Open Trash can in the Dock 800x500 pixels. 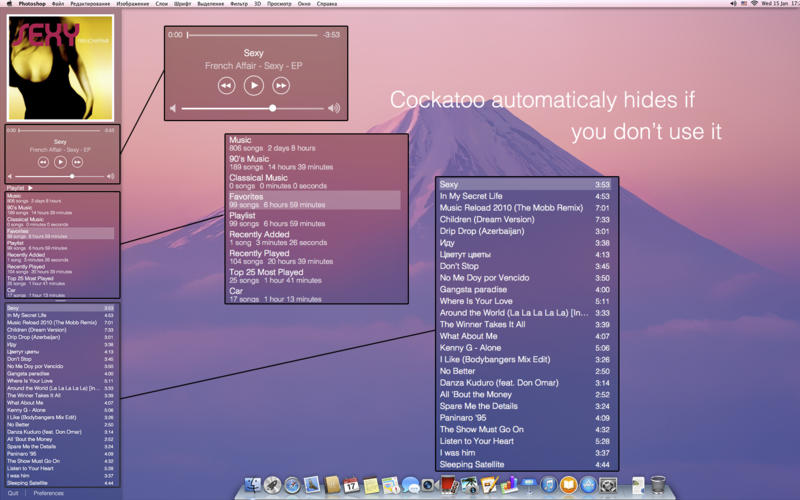(658, 485)
